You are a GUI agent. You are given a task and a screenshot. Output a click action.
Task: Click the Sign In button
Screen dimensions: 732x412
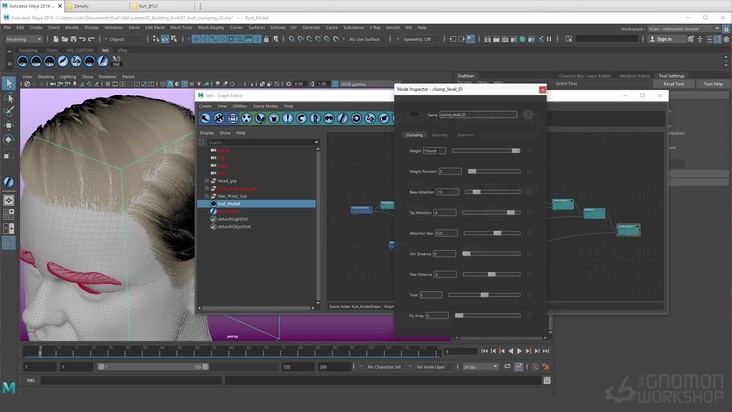[x=662, y=39]
